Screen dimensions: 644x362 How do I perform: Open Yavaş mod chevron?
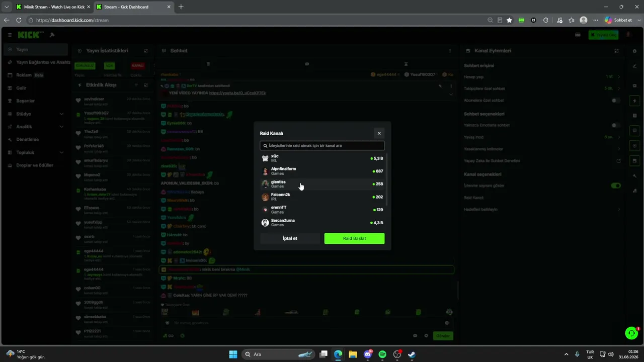pyautogui.click(x=619, y=137)
